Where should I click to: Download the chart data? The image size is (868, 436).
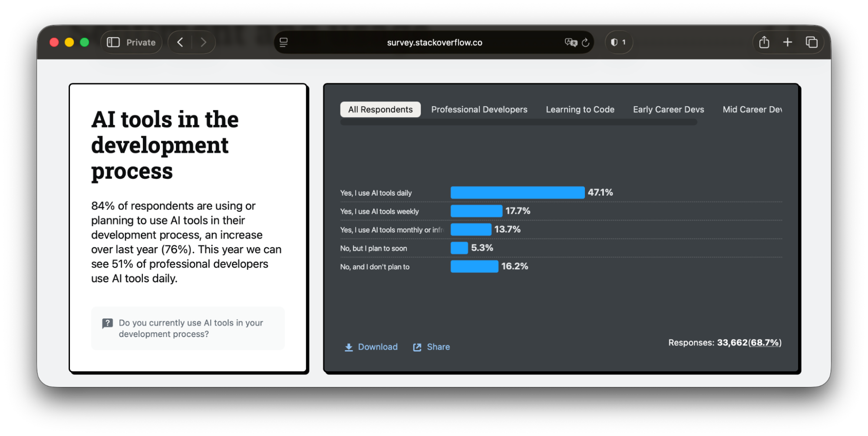(x=371, y=347)
